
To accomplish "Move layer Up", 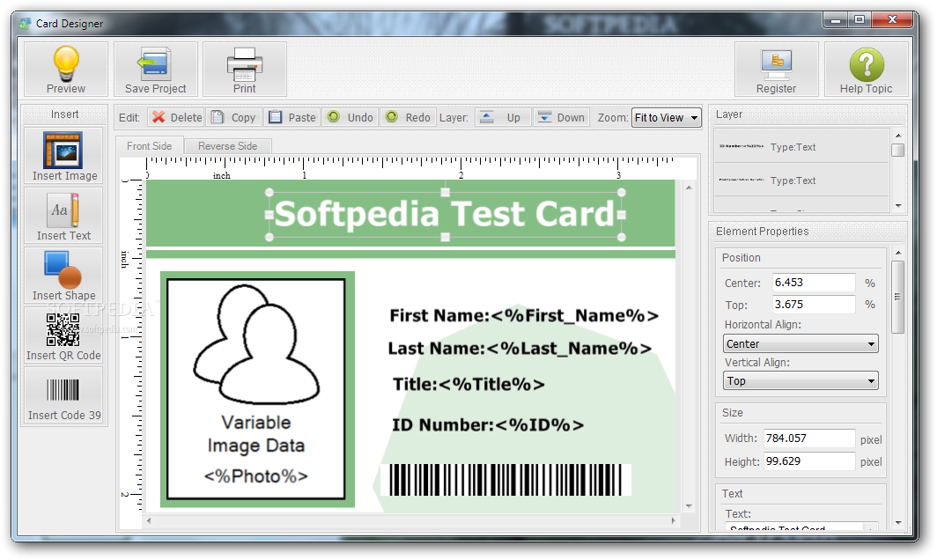I will pyautogui.click(x=503, y=117).
